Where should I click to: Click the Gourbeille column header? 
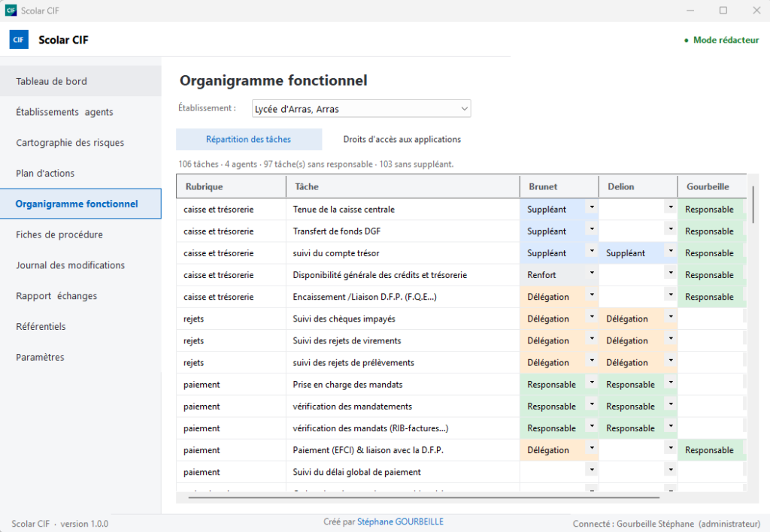(713, 186)
